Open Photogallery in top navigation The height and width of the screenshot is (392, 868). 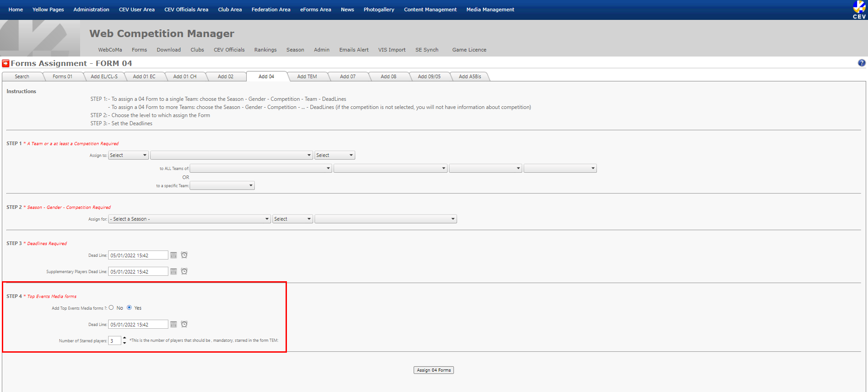coord(379,9)
